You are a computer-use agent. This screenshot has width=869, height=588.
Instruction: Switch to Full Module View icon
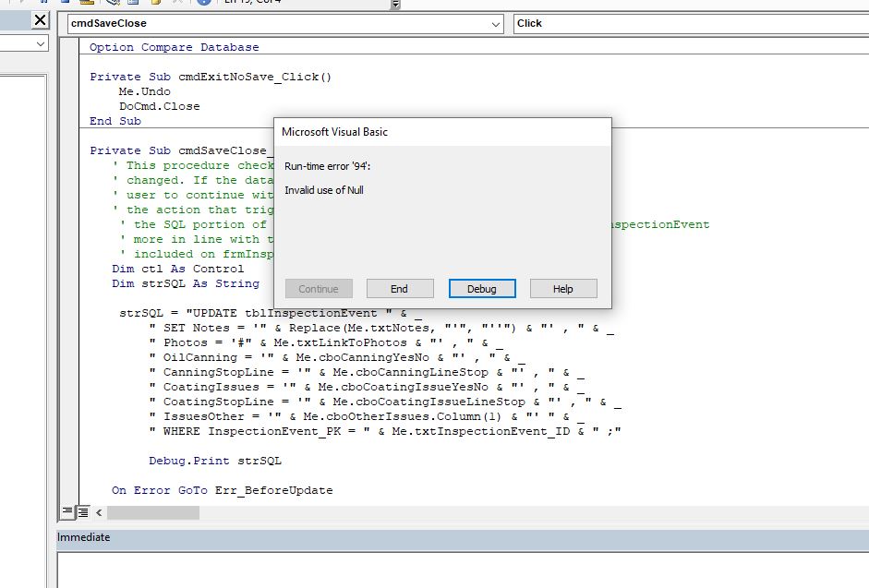click(82, 512)
